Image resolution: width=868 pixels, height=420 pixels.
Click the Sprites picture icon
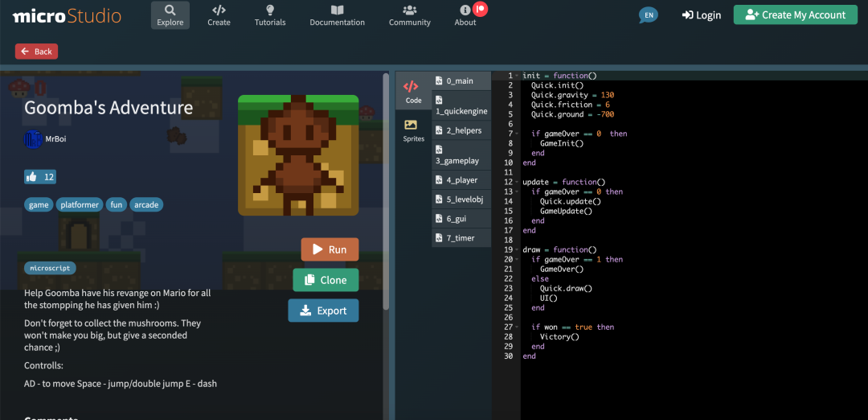click(410, 125)
